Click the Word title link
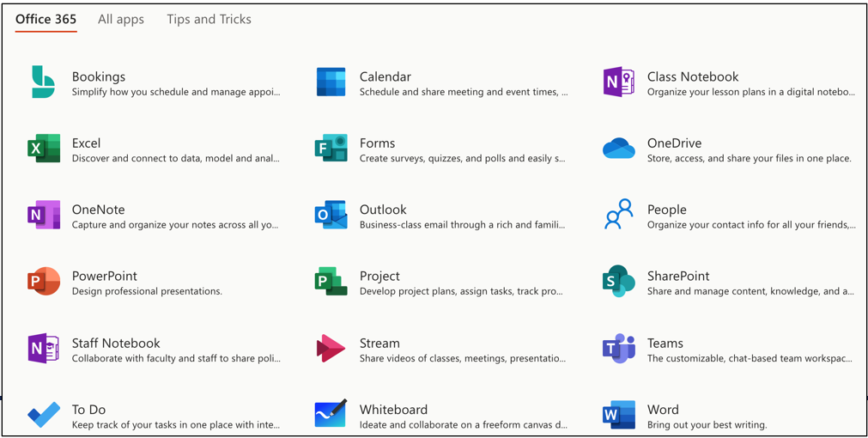The image size is (868, 438). click(x=663, y=409)
